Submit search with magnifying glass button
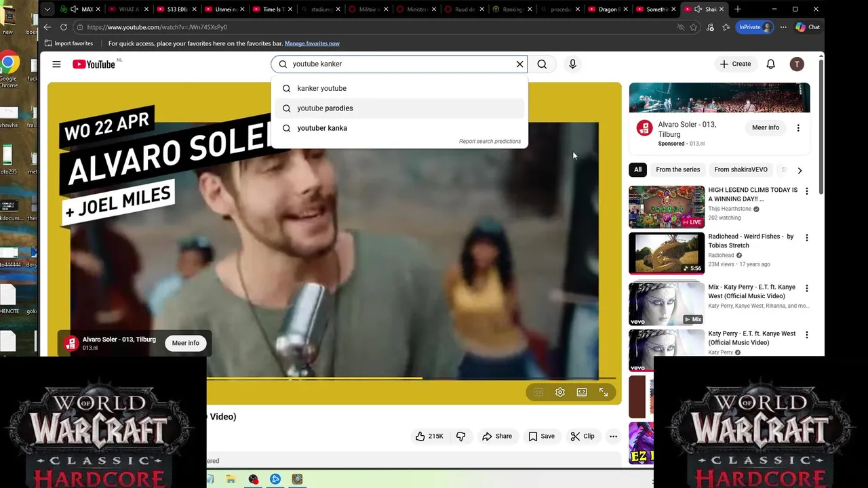868x488 pixels. pos(542,64)
